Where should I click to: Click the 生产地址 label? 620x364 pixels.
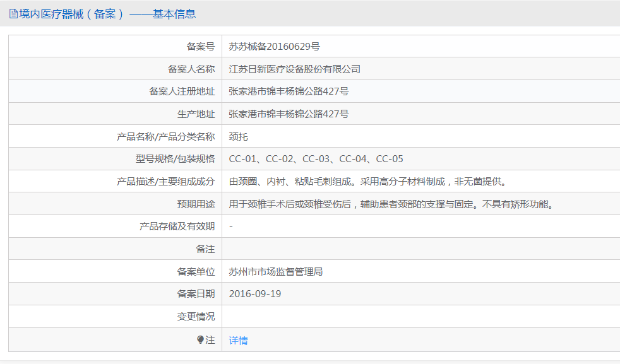[x=196, y=114]
